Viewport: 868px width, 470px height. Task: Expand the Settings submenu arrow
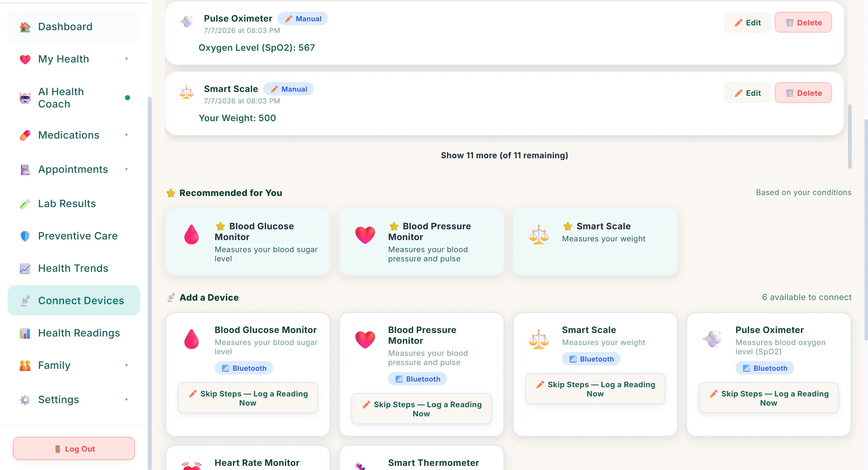[127, 400]
